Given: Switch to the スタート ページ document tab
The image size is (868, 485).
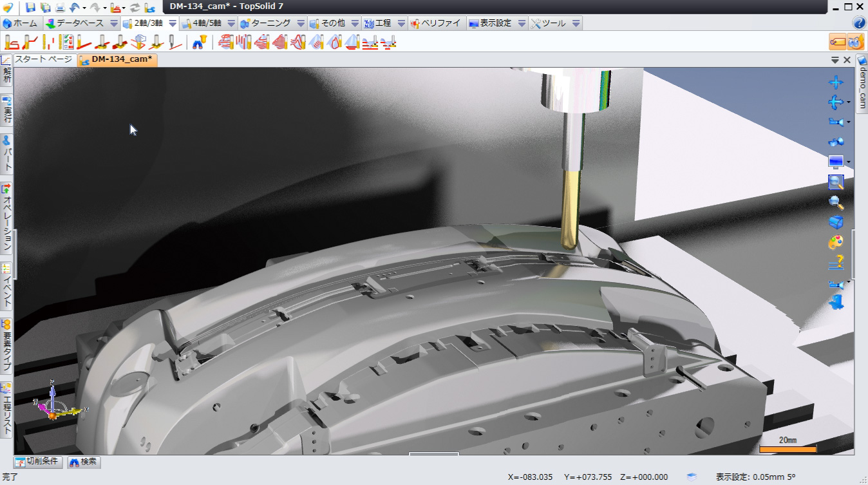Looking at the screenshot, I should (43, 59).
